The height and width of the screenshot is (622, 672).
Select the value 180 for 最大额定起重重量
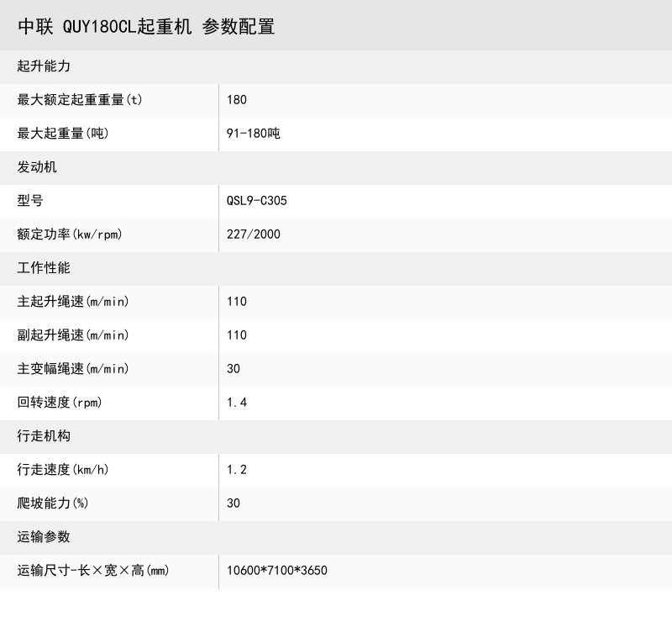click(x=237, y=99)
